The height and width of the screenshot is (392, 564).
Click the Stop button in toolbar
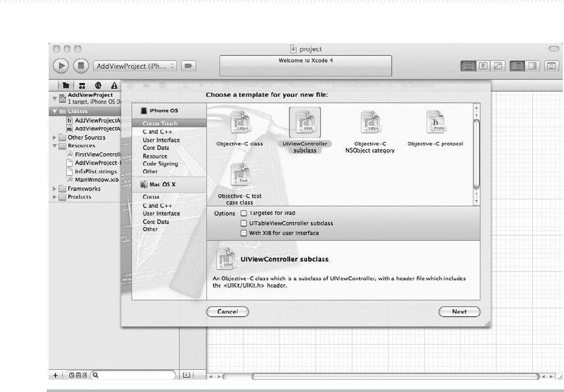[80, 66]
